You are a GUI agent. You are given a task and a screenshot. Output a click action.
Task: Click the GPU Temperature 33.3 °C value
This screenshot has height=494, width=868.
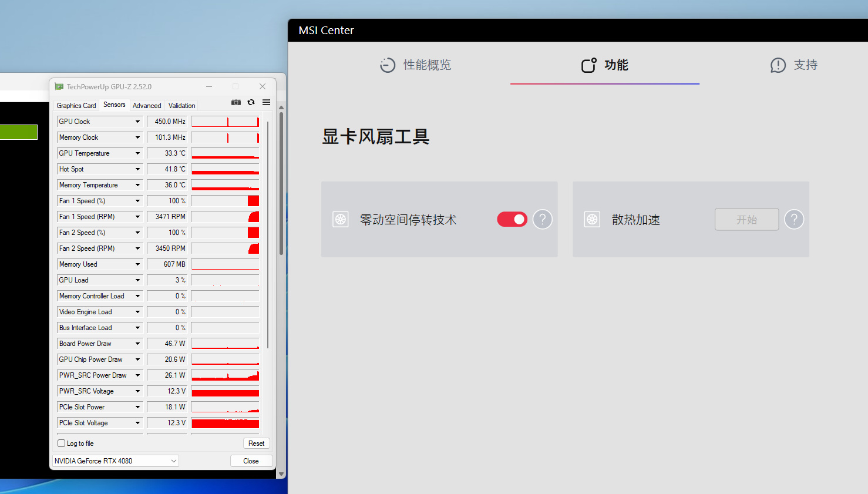click(x=167, y=153)
